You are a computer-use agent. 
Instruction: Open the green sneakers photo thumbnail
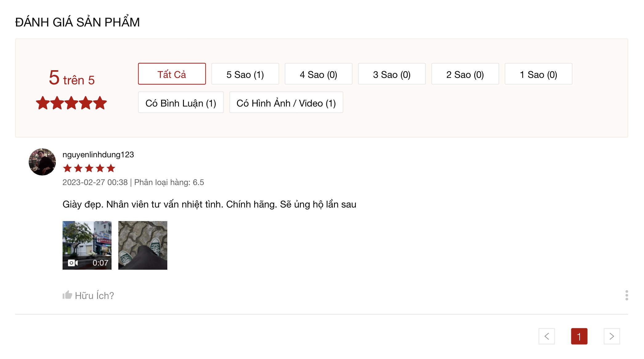coord(143,245)
